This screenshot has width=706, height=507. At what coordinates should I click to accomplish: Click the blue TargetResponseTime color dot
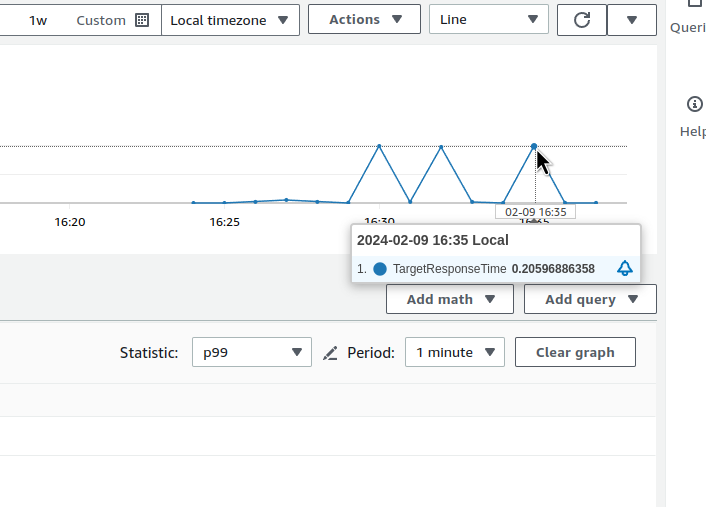click(380, 269)
